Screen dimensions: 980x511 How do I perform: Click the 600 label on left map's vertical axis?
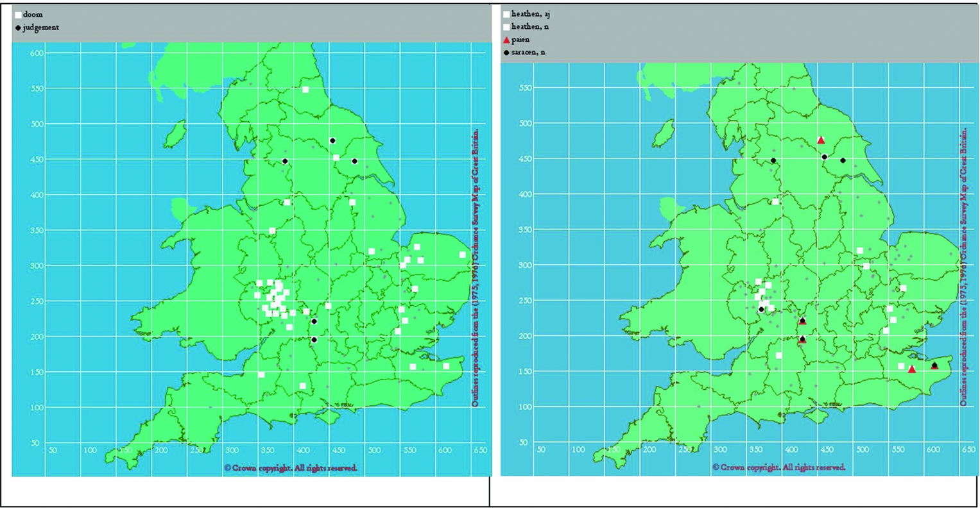[x=37, y=53]
